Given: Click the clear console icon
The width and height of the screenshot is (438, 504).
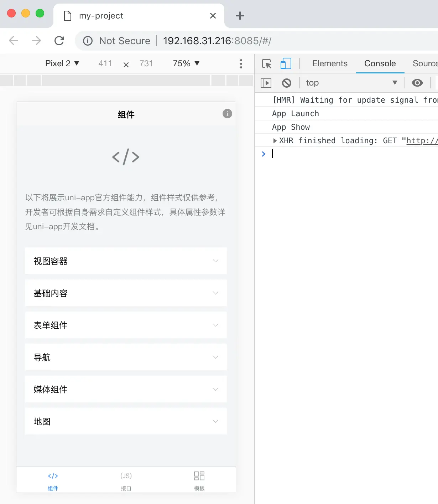Looking at the screenshot, I should pos(287,83).
